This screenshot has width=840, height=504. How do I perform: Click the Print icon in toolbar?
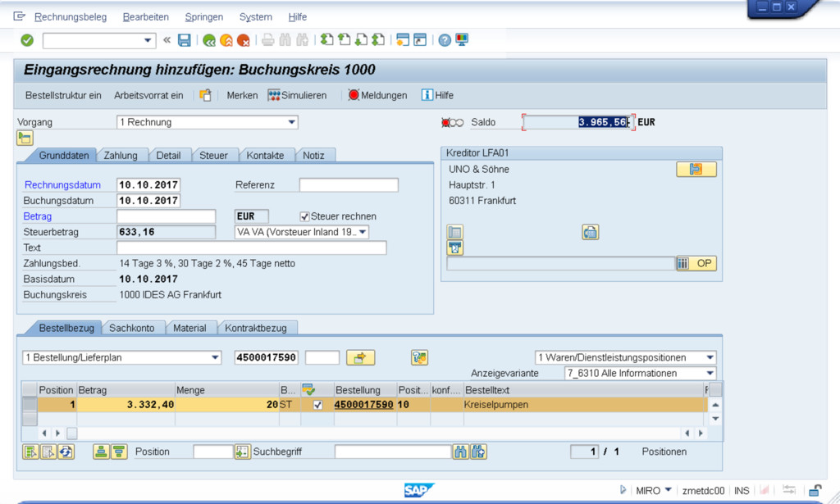(x=268, y=40)
